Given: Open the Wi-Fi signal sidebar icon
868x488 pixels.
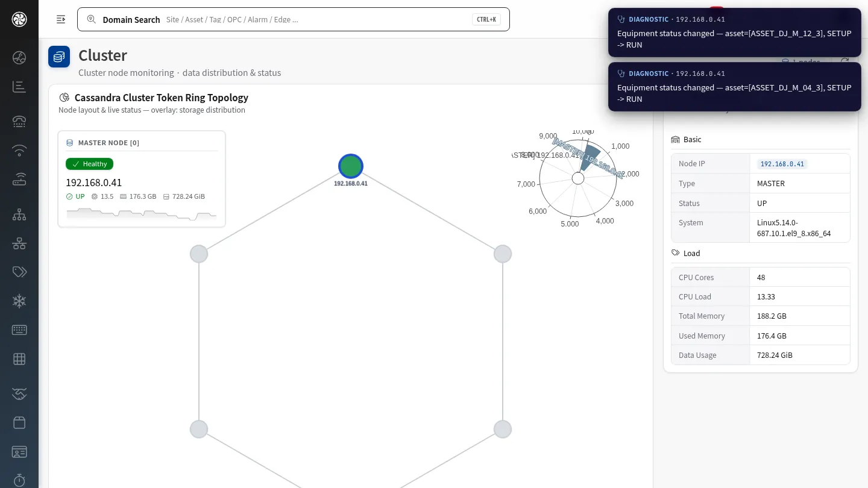Looking at the screenshot, I should (x=19, y=150).
